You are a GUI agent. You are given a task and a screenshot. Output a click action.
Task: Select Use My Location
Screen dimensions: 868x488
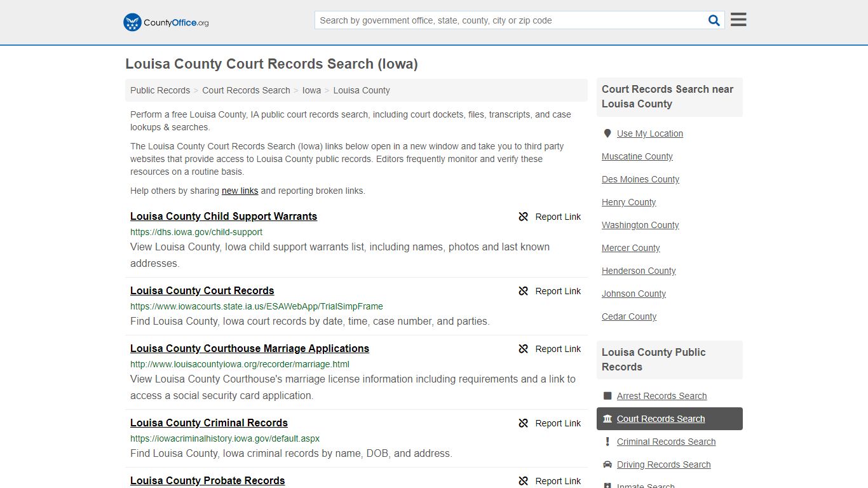point(650,133)
